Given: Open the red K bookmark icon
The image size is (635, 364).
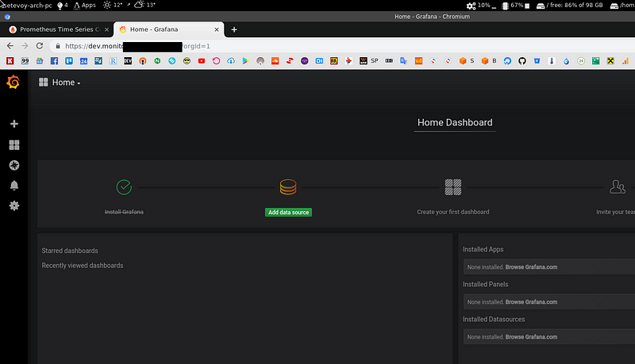Looking at the screenshot, I should [x=10, y=60].
